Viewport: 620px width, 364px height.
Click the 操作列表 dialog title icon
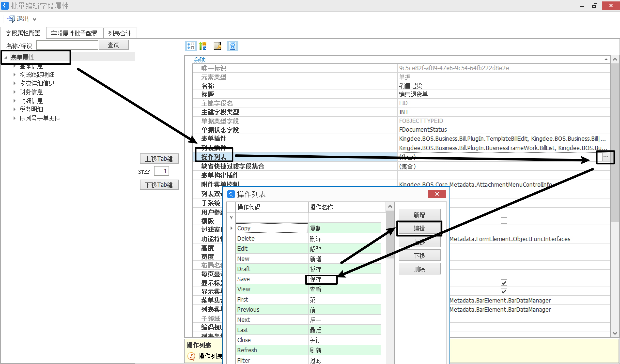pyautogui.click(x=231, y=194)
